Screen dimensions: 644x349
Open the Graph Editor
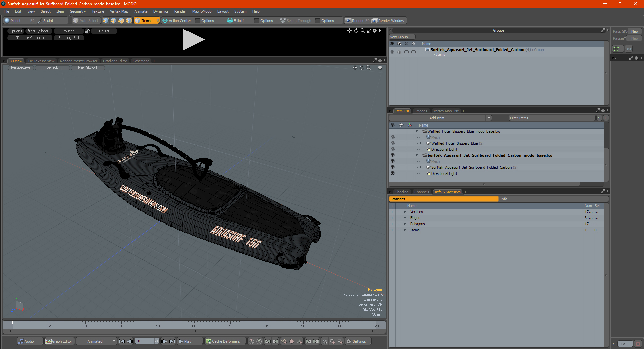pyautogui.click(x=59, y=341)
